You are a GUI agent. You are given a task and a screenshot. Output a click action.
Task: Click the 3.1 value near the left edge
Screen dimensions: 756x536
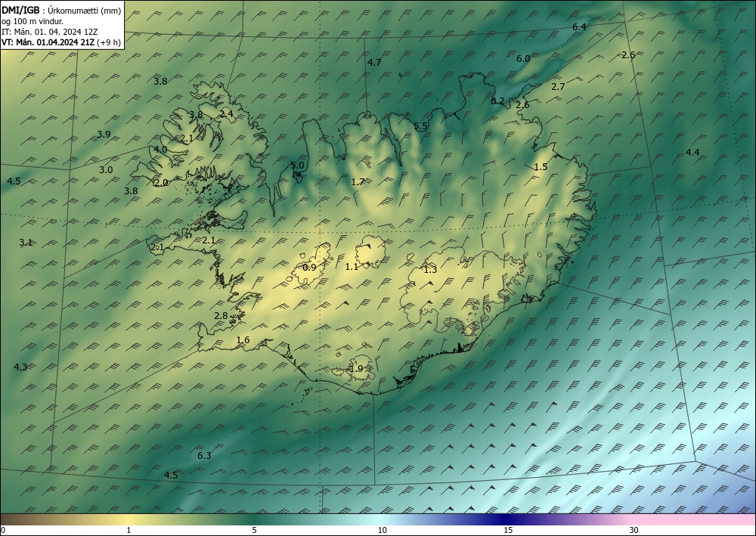[x=26, y=243]
